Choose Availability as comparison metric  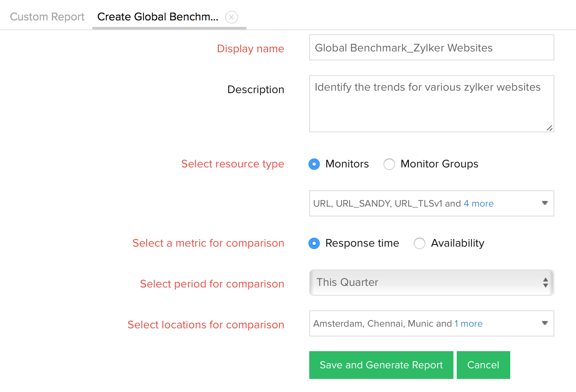420,243
